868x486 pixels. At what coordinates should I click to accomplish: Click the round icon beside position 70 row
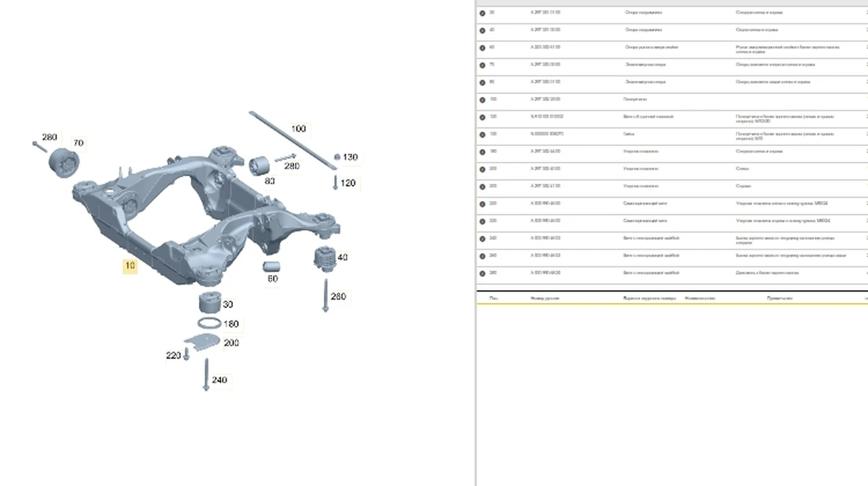coord(482,65)
